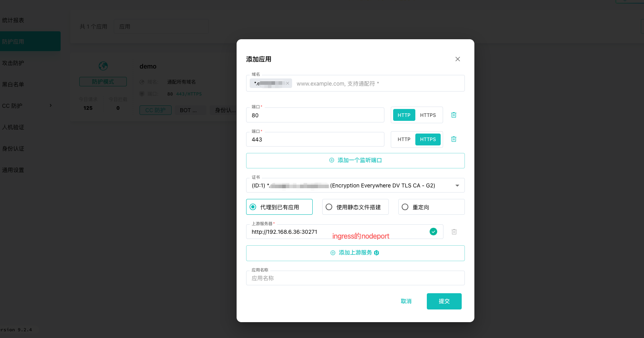Close the 添加应用 dialog
This screenshot has width=644, height=338.
(458, 59)
